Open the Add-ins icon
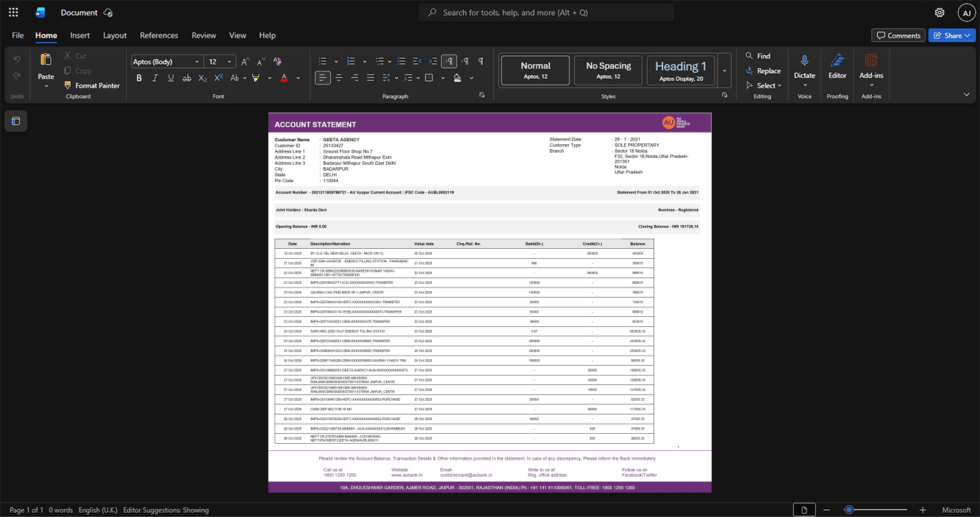The width and height of the screenshot is (980, 517). click(871, 60)
